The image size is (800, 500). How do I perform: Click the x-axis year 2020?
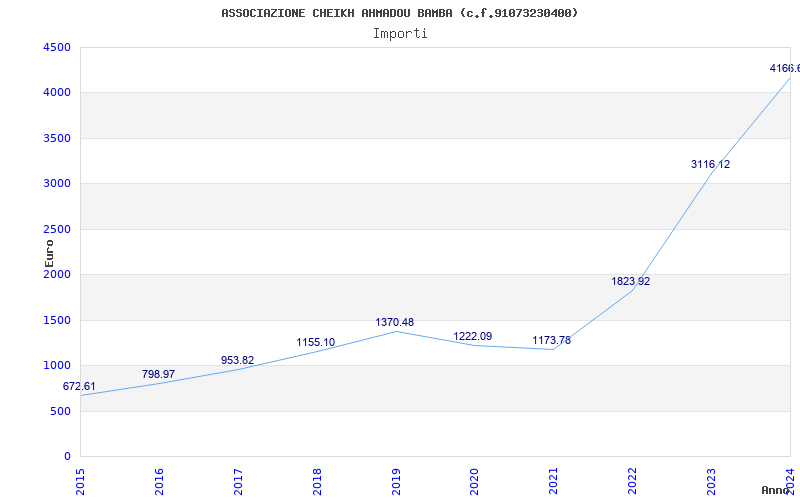(x=474, y=482)
